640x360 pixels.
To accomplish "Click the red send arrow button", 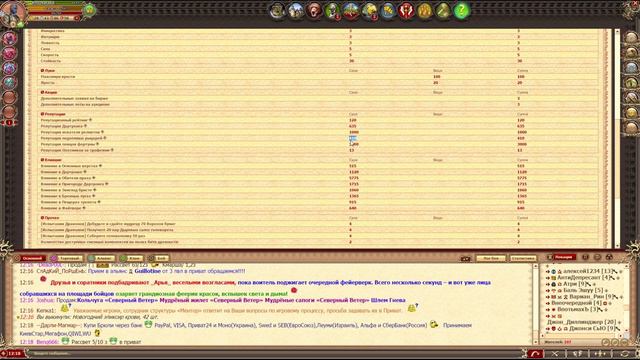I will pyautogui.click(x=536, y=353).
